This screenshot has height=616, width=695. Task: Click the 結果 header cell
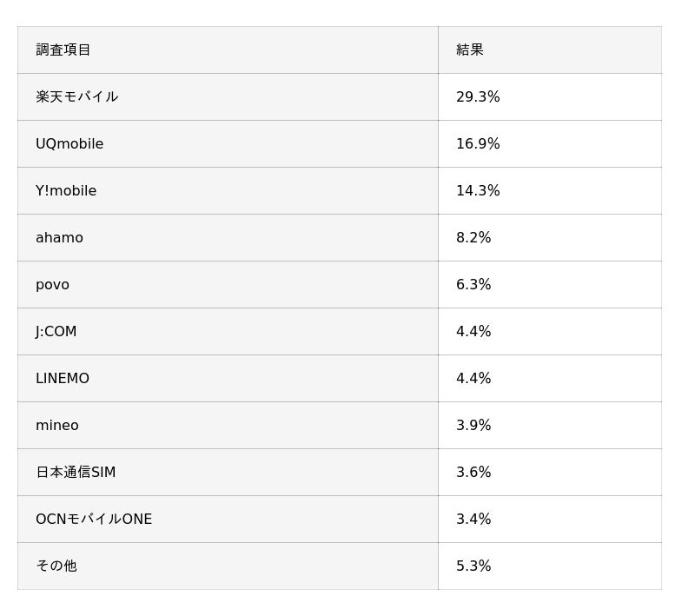click(470, 50)
